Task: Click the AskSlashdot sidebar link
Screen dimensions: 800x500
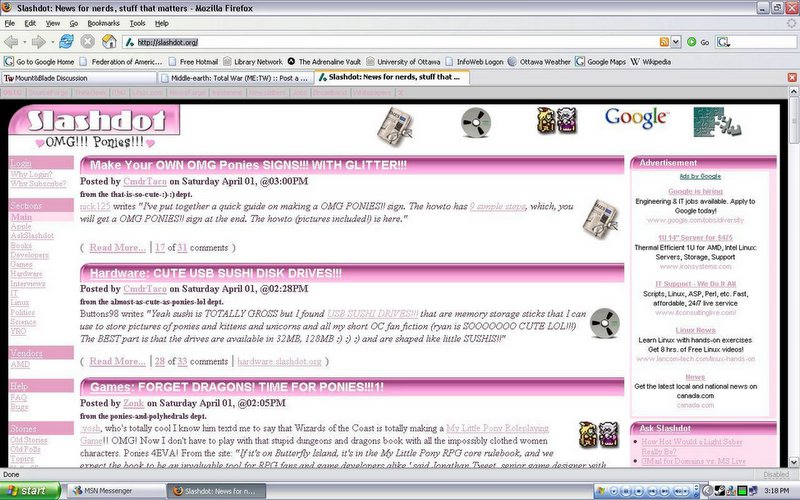Action: (32, 236)
